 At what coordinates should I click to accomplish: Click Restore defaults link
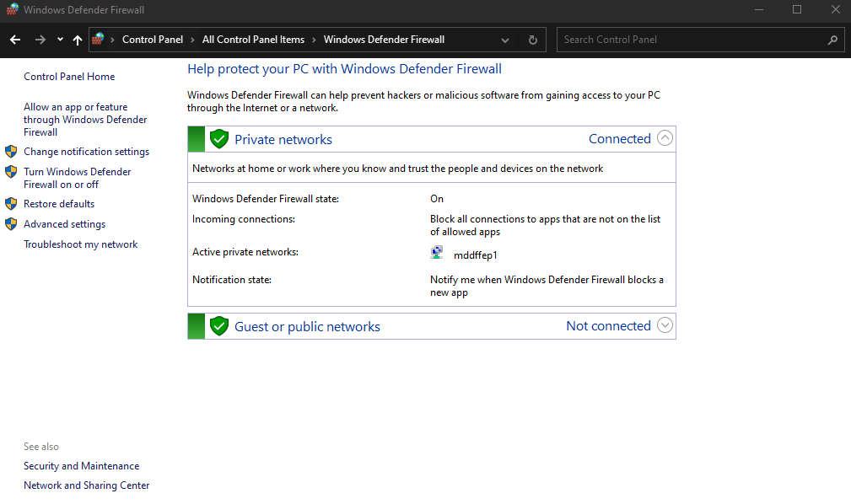point(59,204)
